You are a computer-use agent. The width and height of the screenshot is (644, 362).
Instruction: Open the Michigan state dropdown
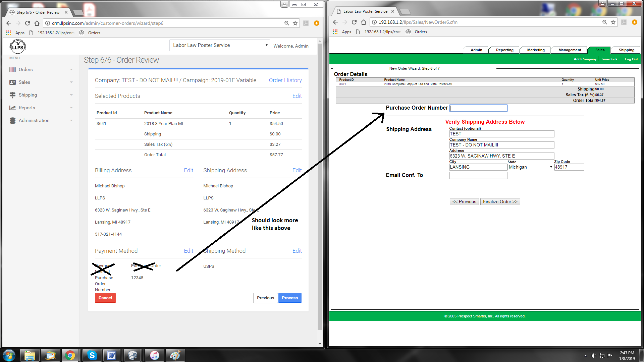tap(530, 167)
